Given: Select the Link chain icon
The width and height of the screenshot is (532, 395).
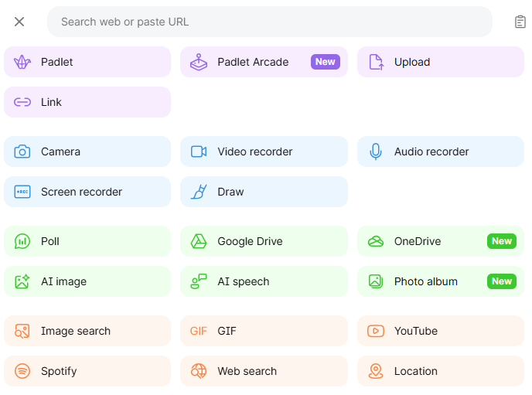Looking at the screenshot, I should coord(22,102).
